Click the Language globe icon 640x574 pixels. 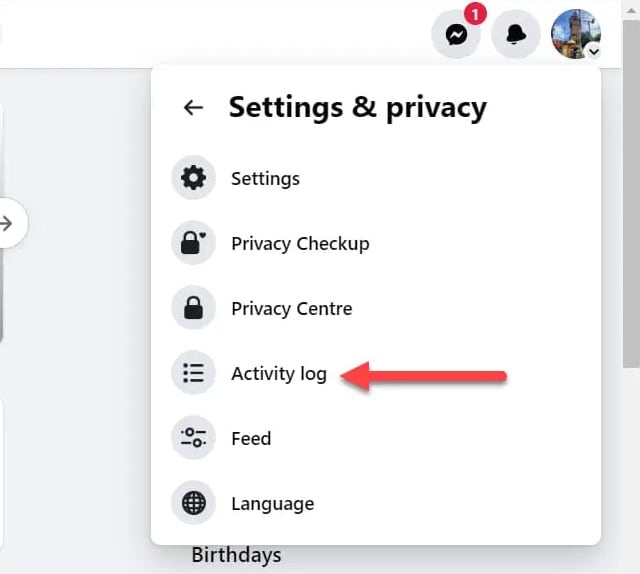tap(193, 503)
